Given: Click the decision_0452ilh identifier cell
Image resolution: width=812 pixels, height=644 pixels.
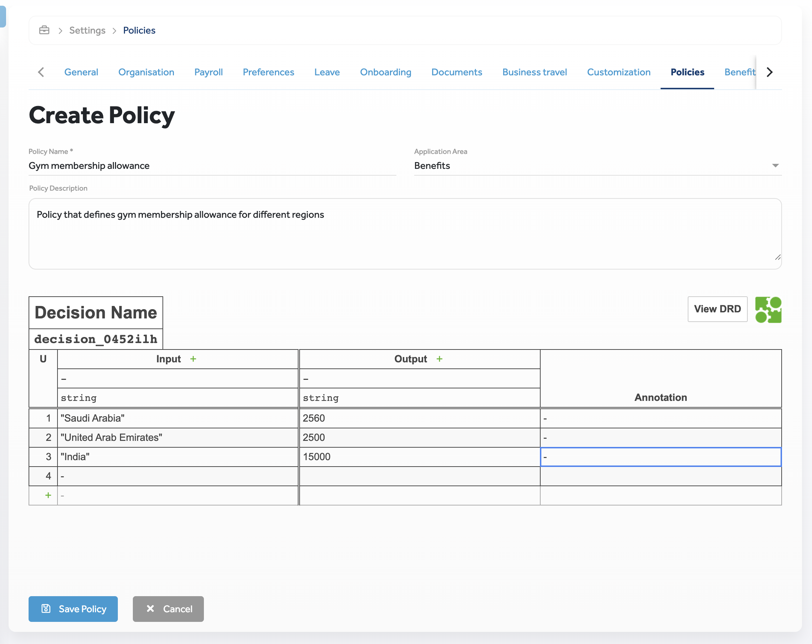Looking at the screenshot, I should pyautogui.click(x=96, y=339).
